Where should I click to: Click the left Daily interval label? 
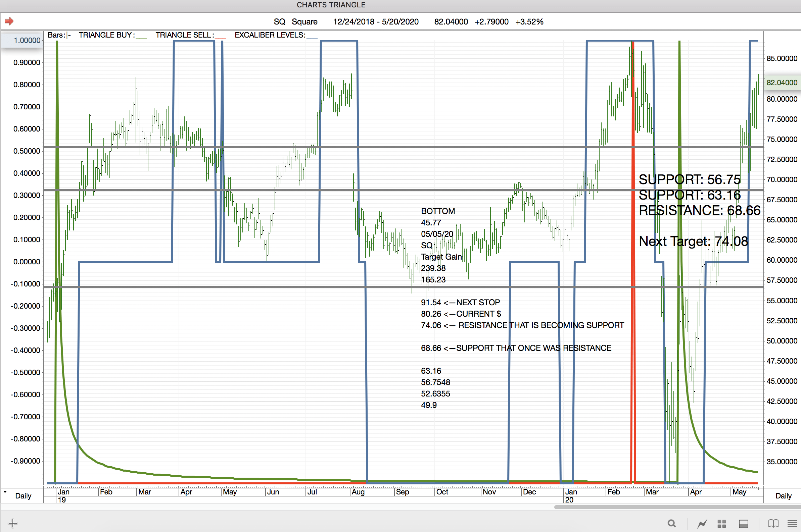23,496
